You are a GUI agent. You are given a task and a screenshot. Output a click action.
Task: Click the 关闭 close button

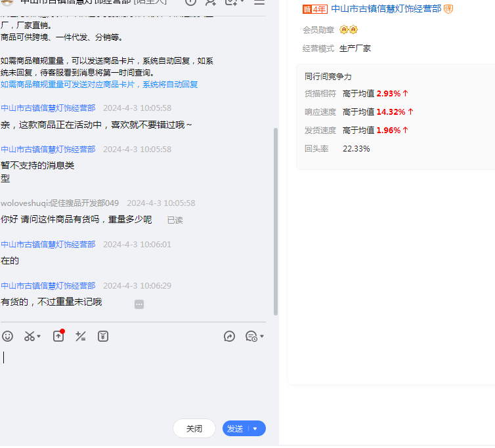tap(194, 429)
